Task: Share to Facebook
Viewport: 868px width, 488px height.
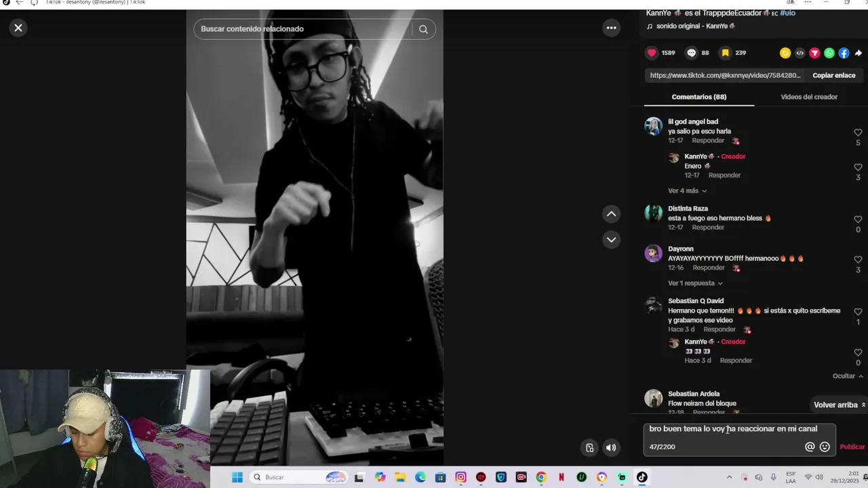Action: 844,53
